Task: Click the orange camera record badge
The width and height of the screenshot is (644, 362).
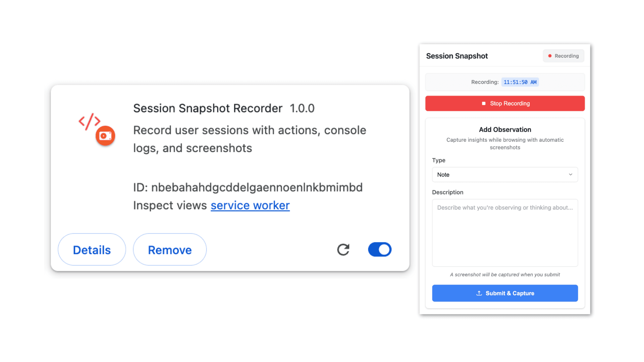Action: [105, 136]
